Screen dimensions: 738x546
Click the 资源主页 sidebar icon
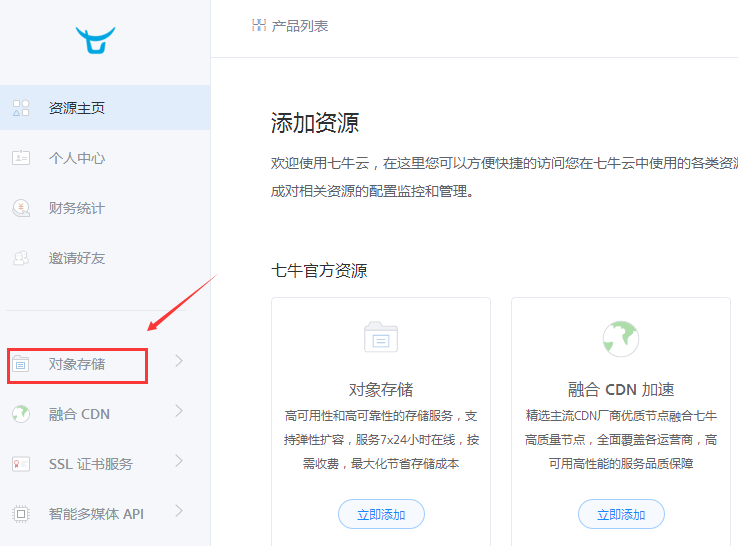[x=21, y=108]
